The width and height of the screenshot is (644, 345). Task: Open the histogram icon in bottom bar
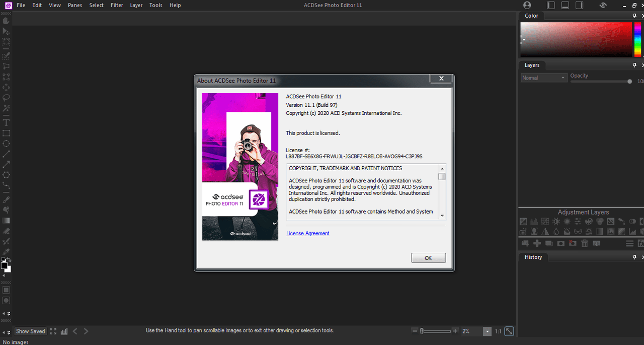64,331
